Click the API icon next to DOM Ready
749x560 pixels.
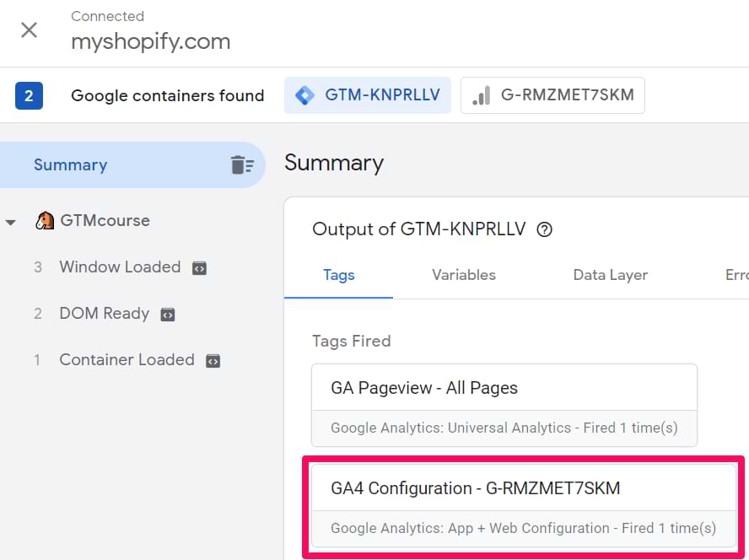point(168,315)
